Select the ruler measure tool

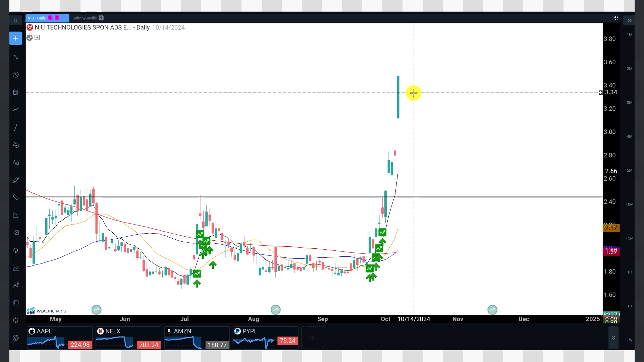pos(16,198)
